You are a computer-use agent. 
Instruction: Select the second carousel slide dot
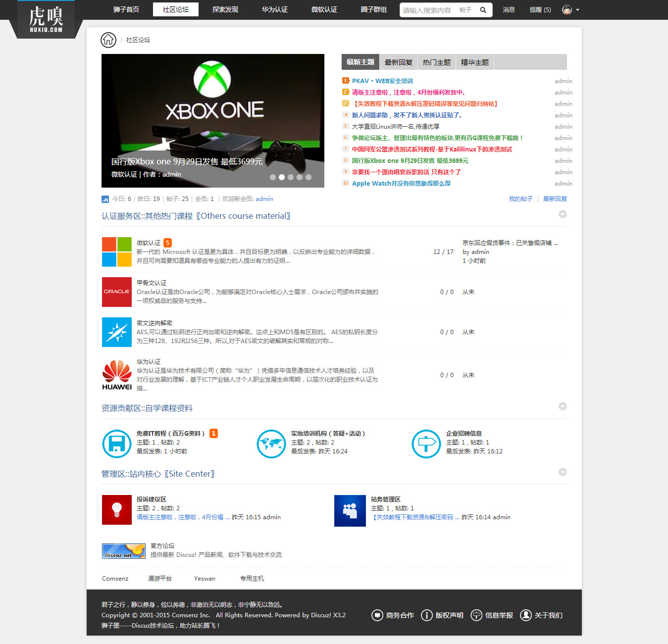pyautogui.click(x=282, y=177)
